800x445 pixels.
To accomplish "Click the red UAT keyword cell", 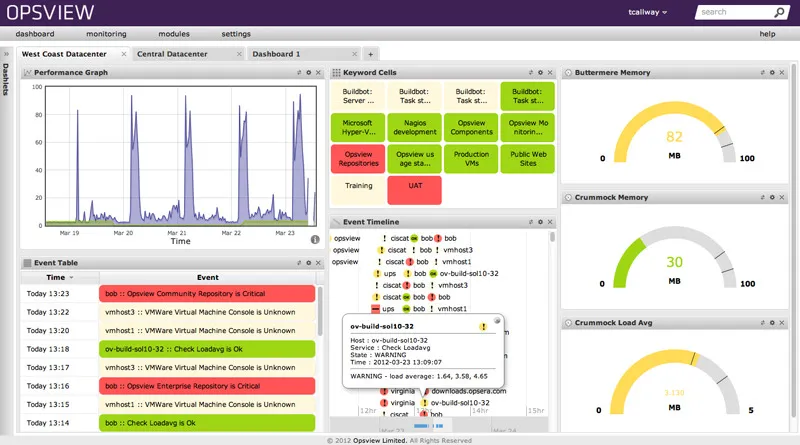I will (x=413, y=186).
